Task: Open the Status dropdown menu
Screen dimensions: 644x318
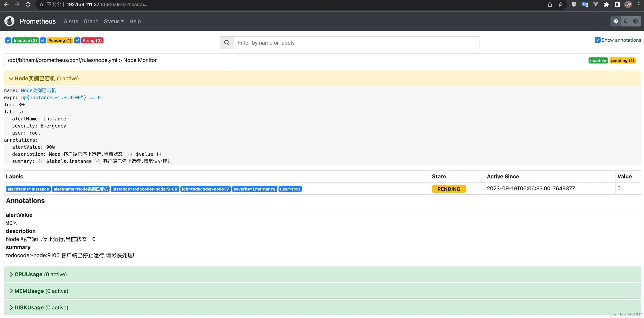Action: (114, 21)
